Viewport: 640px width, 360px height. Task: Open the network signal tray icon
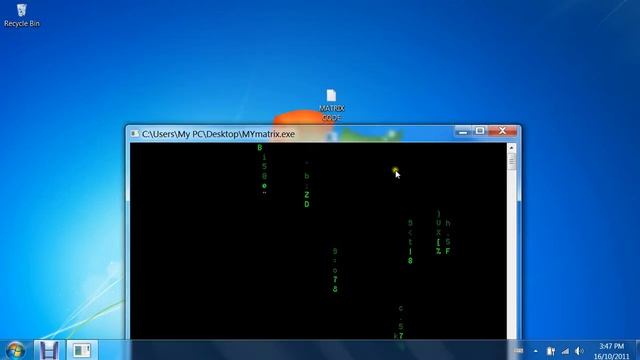tap(565, 351)
